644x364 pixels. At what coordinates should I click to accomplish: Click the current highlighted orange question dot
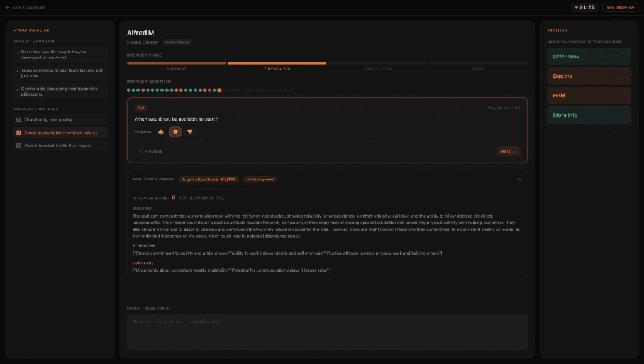tap(219, 90)
